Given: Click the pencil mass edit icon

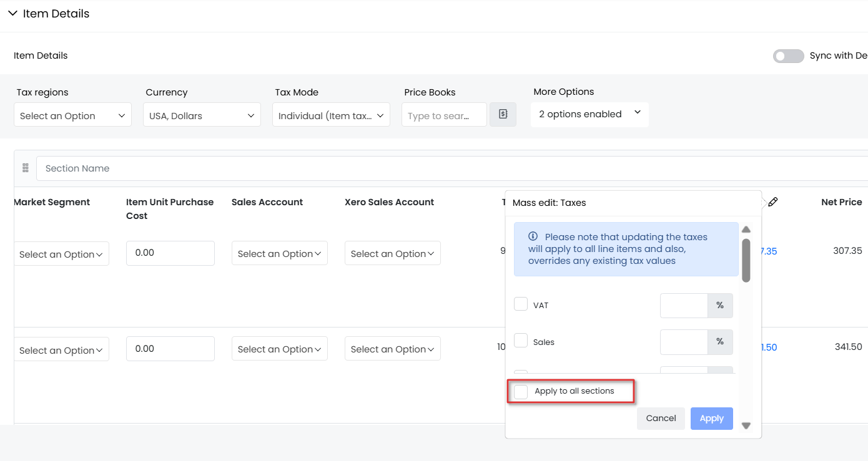Looking at the screenshot, I should pyautogui.click(x=772, y=201).
